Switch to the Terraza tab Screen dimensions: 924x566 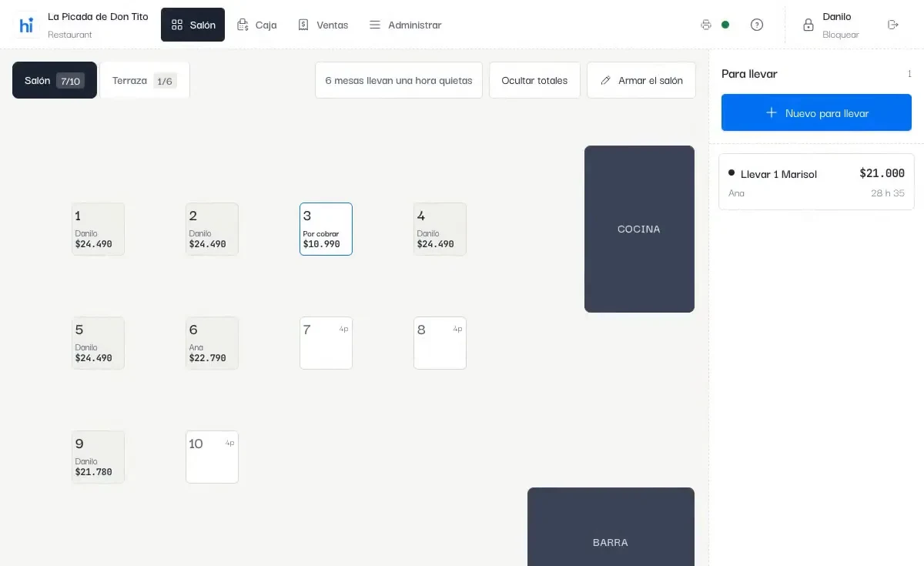145,80
